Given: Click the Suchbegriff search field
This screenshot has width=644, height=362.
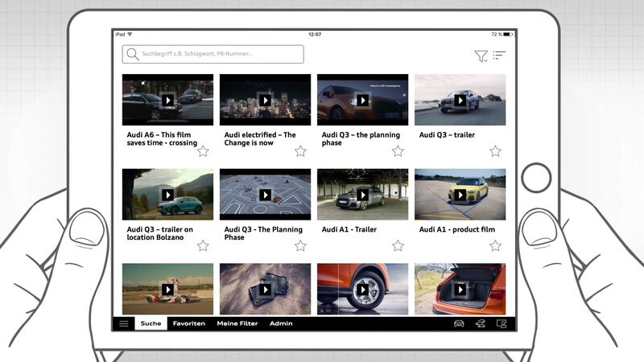Looking at the screenshot, I should pos(213,54).
